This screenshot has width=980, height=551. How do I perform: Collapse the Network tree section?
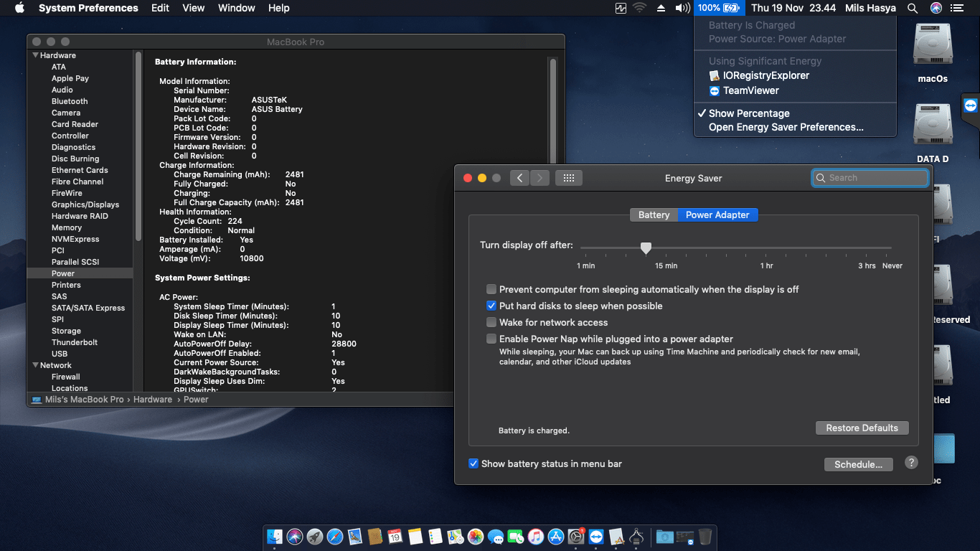[35, 365]
